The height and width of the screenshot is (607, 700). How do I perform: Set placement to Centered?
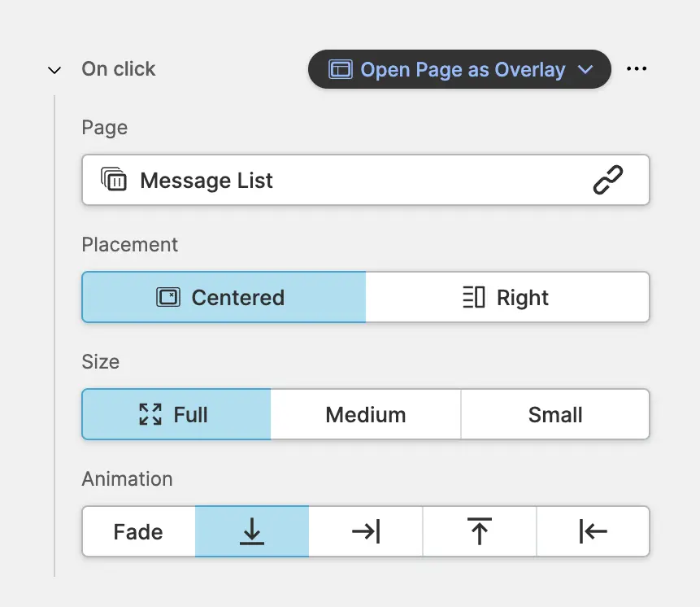point(224,297)
